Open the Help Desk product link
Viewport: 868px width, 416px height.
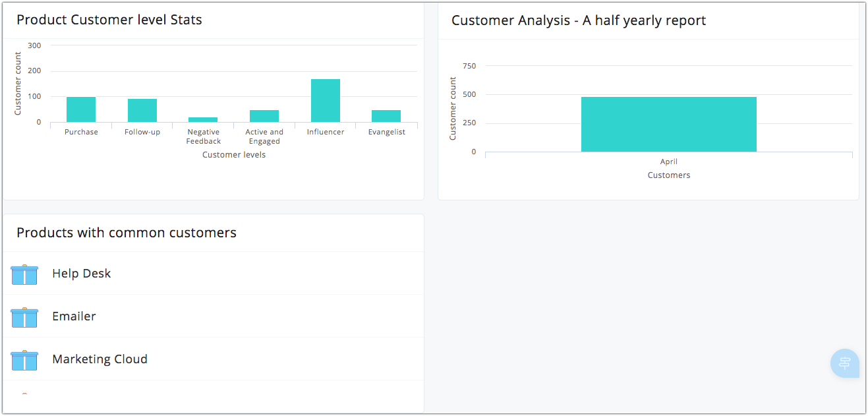pyautogui.click(x=82, y=274)
